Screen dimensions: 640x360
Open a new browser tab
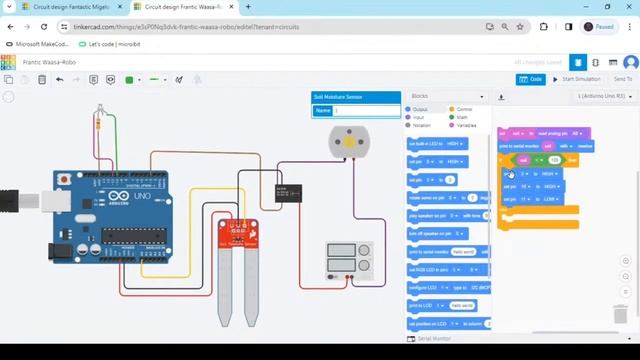(248, 7)
